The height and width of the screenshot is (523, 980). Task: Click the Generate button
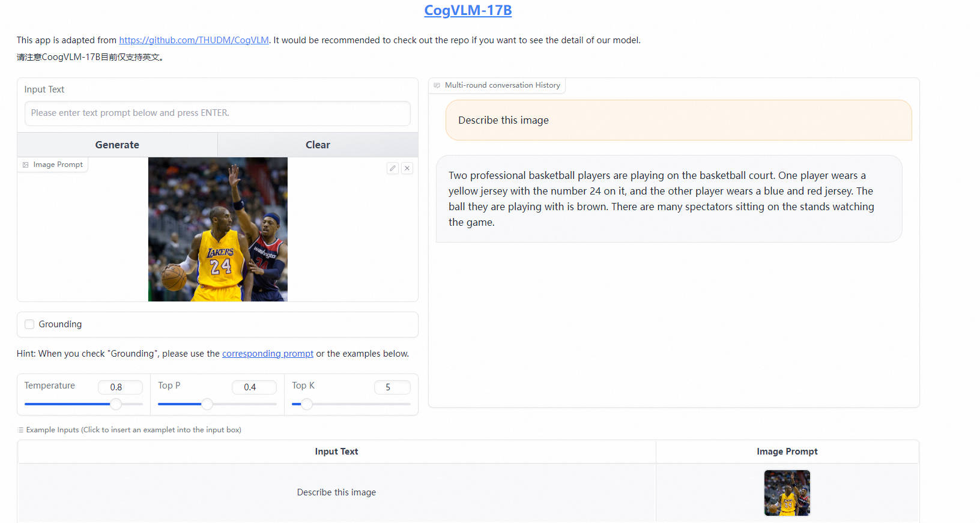point(117,145)
